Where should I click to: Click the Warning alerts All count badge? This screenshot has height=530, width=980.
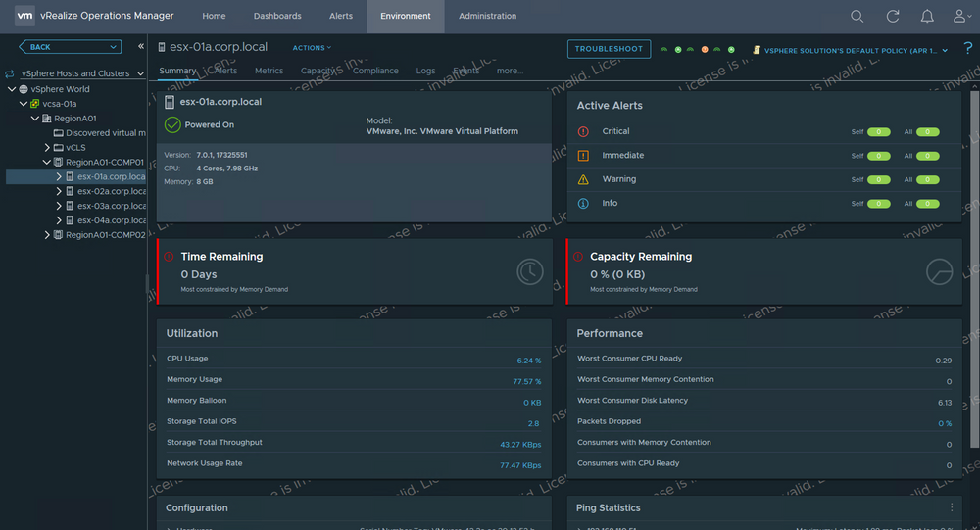tap(927, 180)
